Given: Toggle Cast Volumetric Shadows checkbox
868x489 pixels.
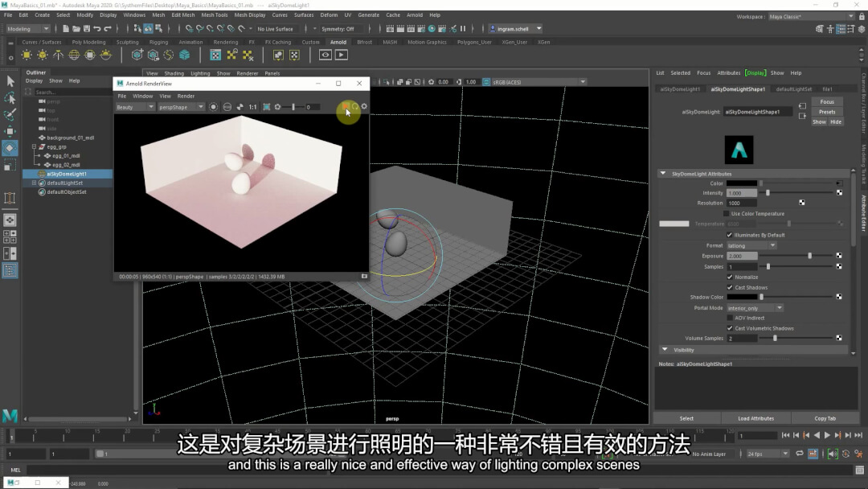Looking at the screenshot, I should click(x=730, y=328).
